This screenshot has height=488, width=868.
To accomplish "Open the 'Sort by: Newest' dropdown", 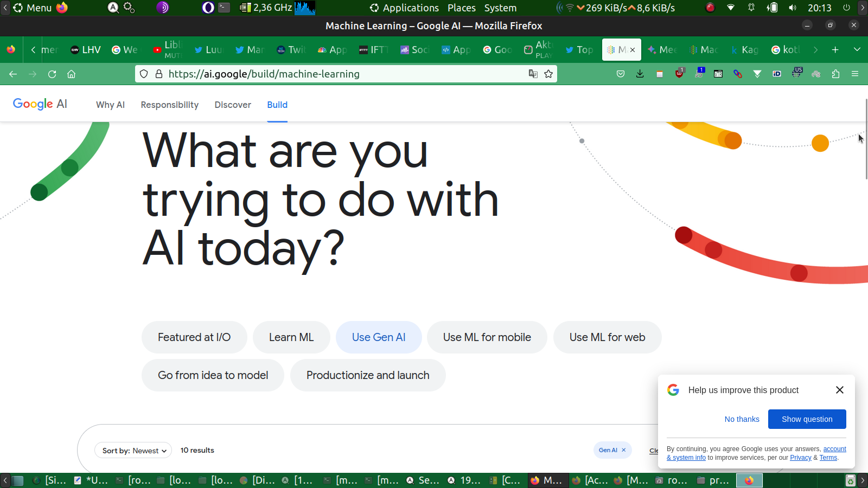I will click(x=133, y=450).
